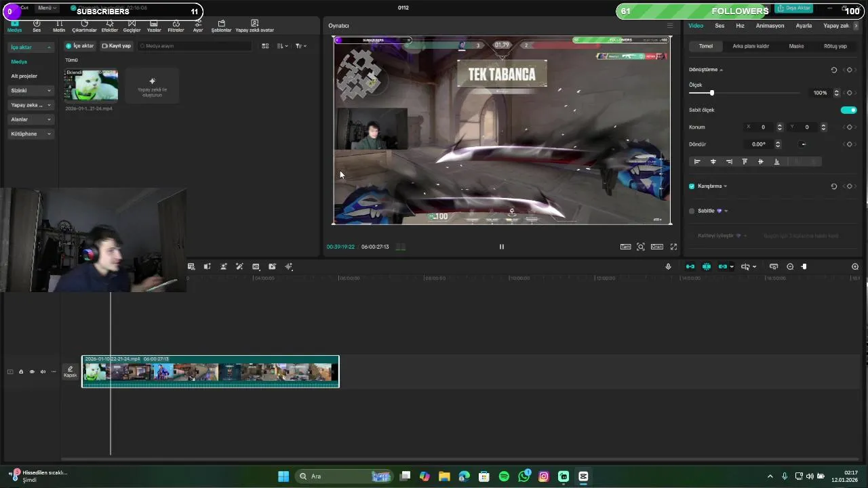
Task: Collapse the İçe aktar sidebar section
Action: tap(31, 47)
